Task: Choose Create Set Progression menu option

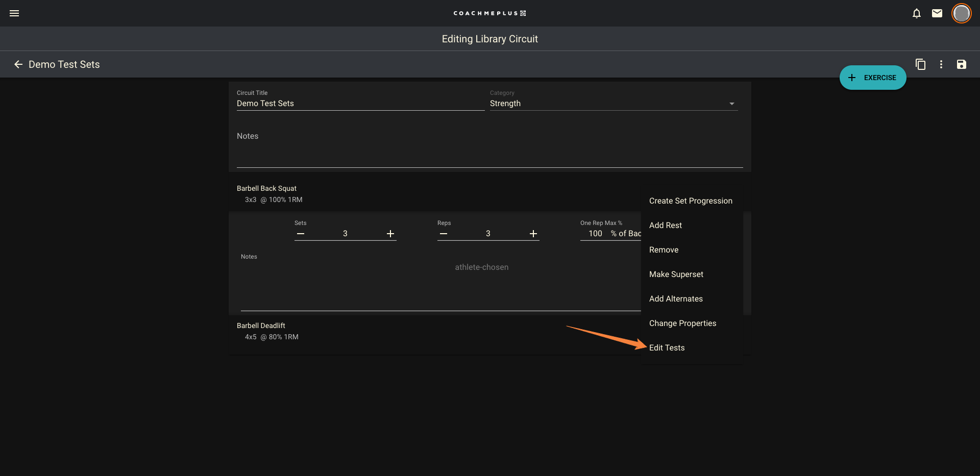Action: [691, 201]
